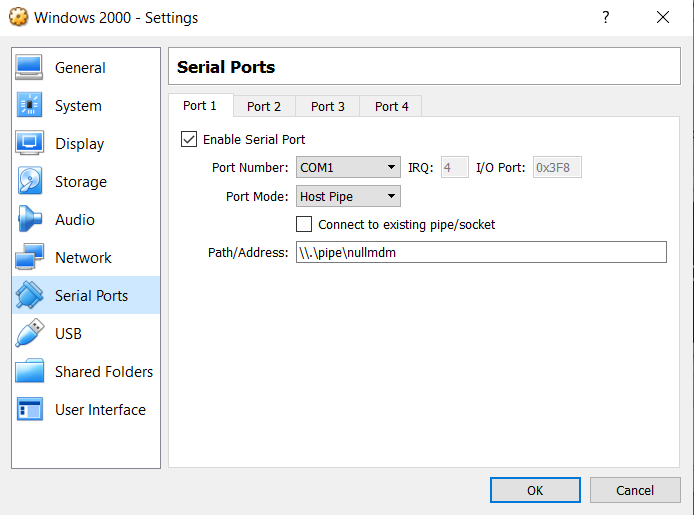Open the System settings label
Screen dimensions: 694x515
pyautogui.click(x=78, y=106)
